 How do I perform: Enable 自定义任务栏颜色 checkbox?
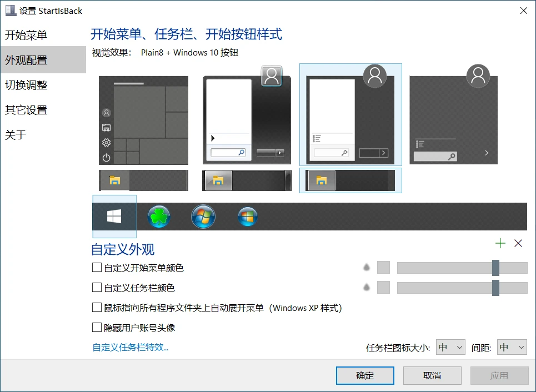coord(97,288)
